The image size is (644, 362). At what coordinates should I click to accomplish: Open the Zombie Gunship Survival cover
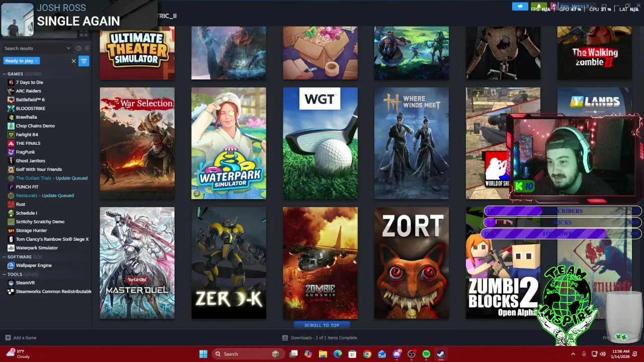point(320,263)
